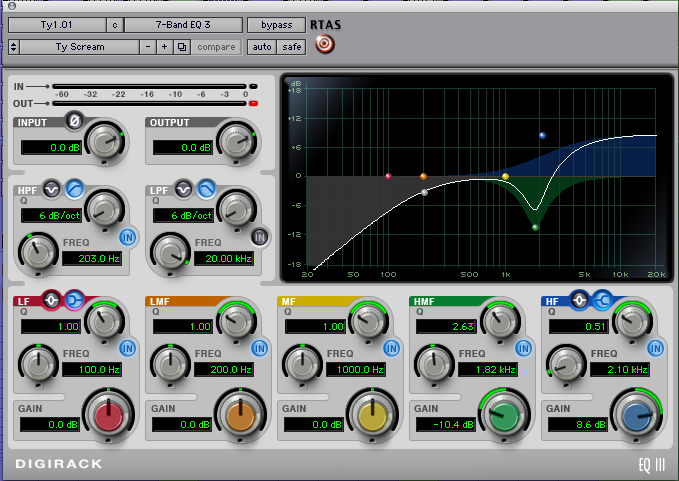This screenshot has height=481, width=679.
Task: Click the HMF Q knob
Action: coord(501,321)
